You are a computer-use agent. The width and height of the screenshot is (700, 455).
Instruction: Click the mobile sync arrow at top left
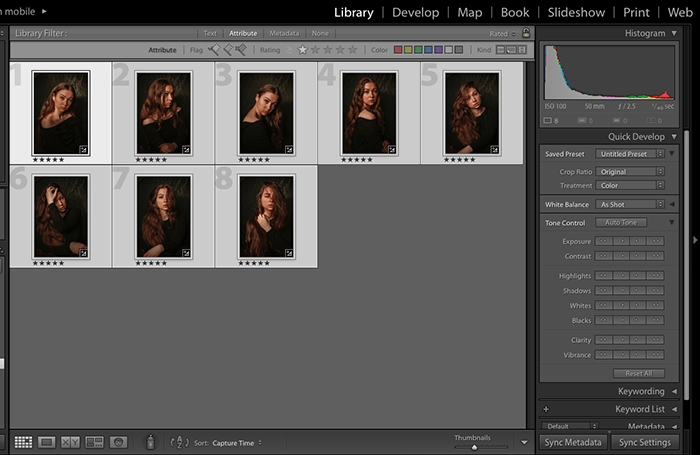point(44,11)
